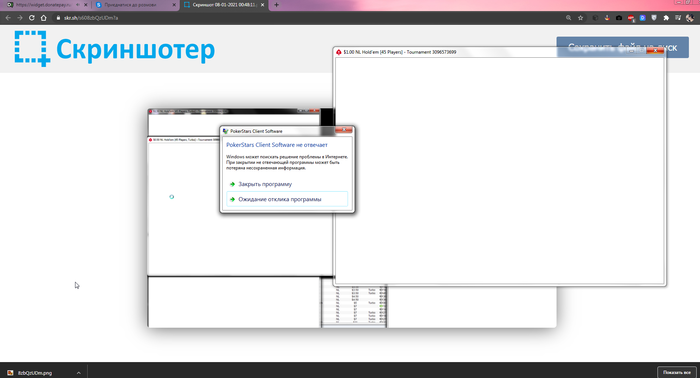Close the Skype tab
The height and width of the screenshot is (378, 700).
tap(174, 5)
